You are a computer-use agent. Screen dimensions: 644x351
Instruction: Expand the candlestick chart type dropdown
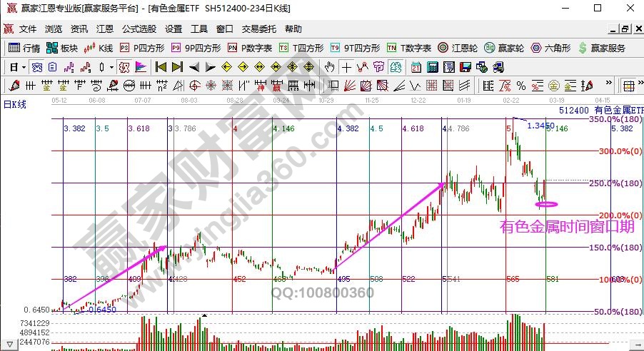tap(111, 67)
